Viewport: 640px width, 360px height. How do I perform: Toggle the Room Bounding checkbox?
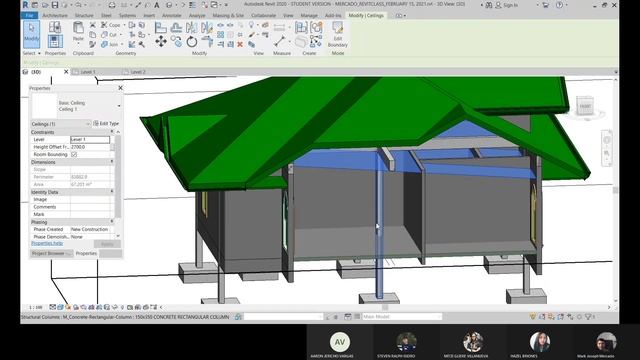pyautogui.click(x=74, y=155)
